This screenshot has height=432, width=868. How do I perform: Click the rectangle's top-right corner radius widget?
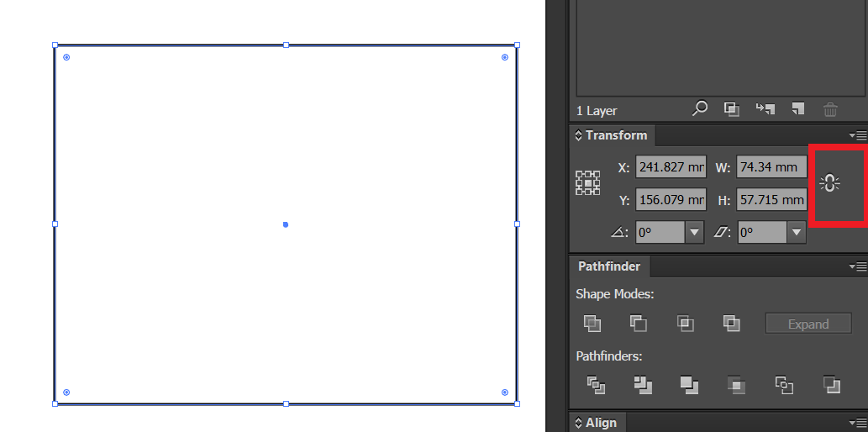[505, 57]
